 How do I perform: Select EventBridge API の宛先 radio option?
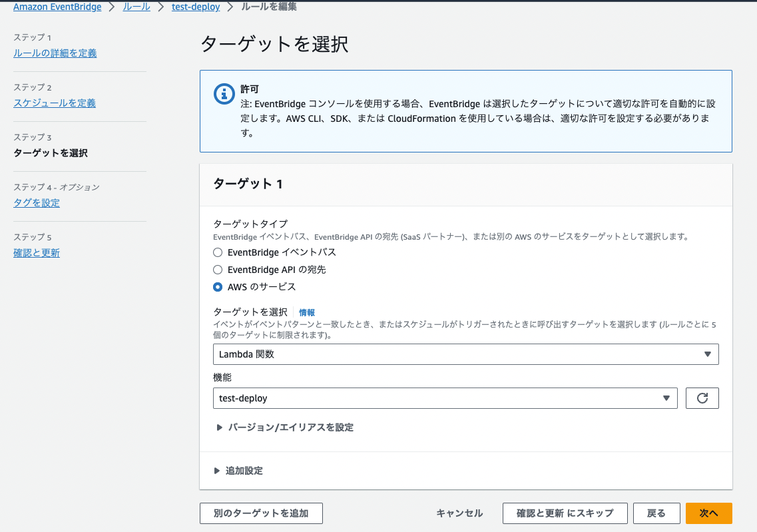(x=218, y=270)
